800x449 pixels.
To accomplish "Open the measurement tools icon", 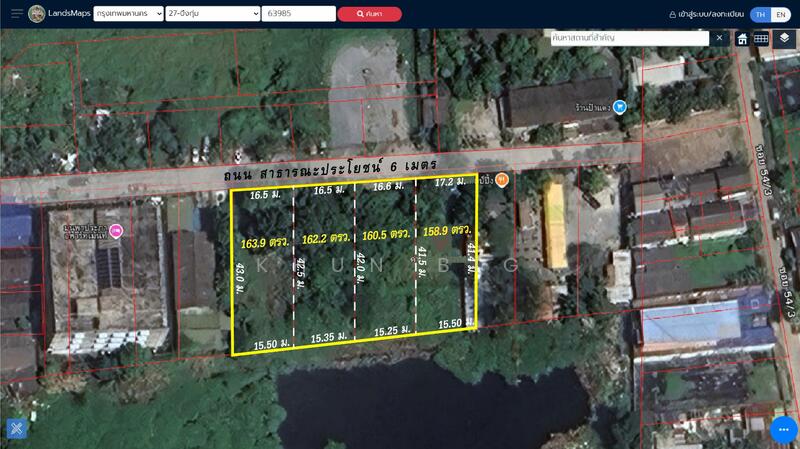I will pos(16,428).
